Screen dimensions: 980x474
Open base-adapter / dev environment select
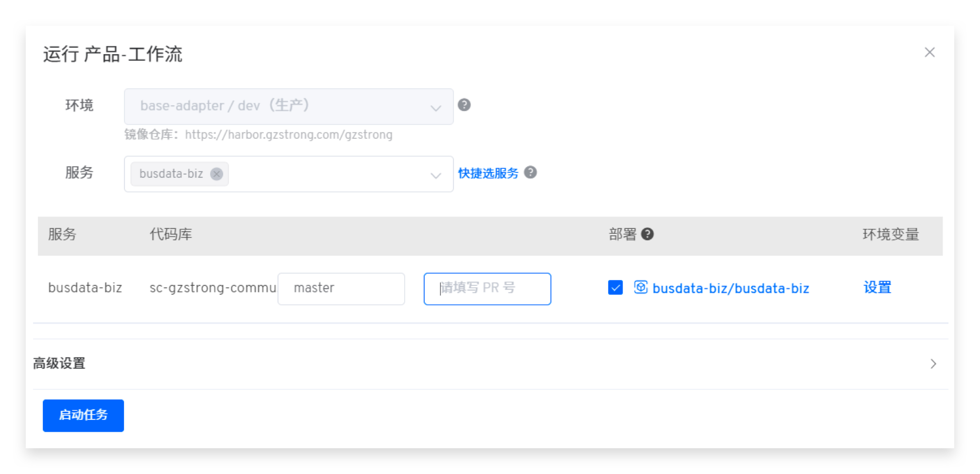(x=281, y=106)
